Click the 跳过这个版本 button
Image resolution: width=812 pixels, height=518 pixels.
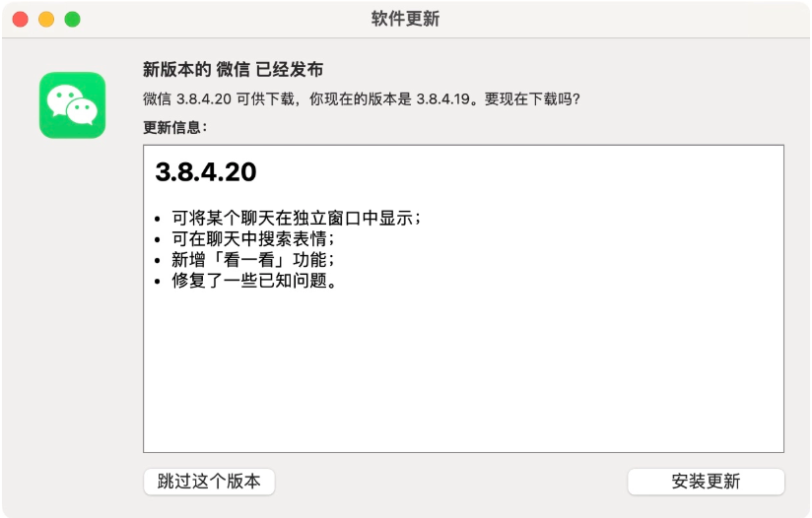209,482
